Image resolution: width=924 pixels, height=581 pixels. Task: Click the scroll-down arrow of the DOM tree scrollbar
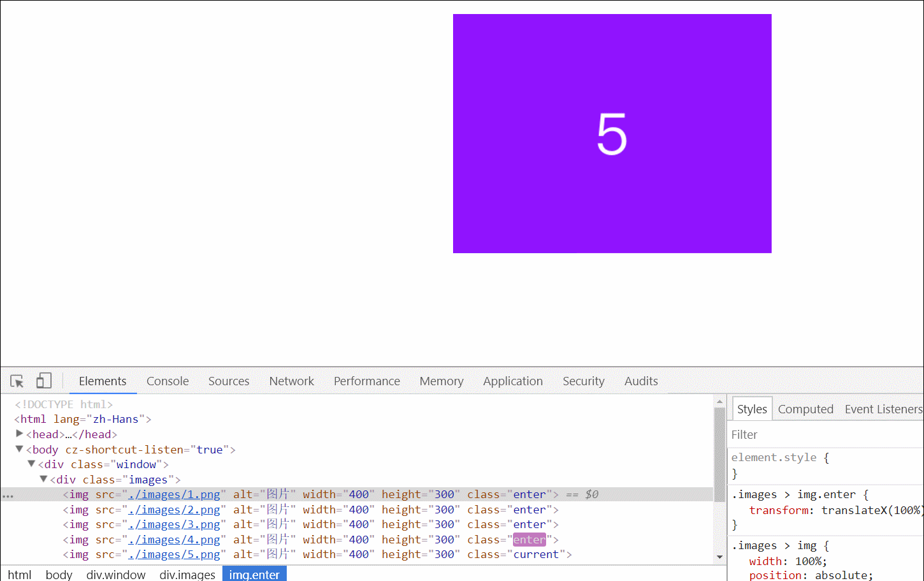tap(720, 557)
